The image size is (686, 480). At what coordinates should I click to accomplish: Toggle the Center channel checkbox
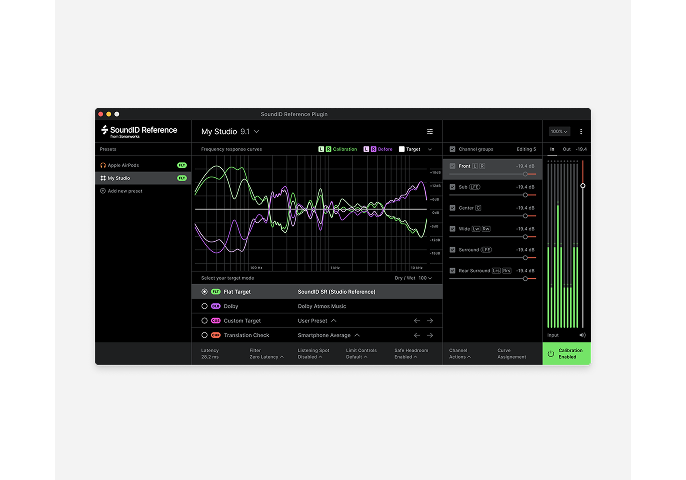pos(452,208)
